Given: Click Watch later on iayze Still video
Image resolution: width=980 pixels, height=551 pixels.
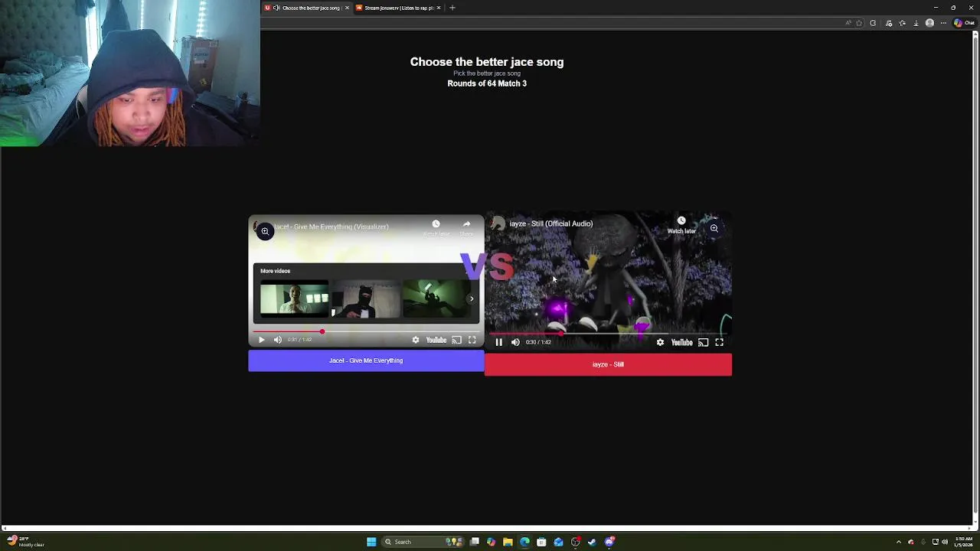Looking at the screenshot, I should pos(681,225).
